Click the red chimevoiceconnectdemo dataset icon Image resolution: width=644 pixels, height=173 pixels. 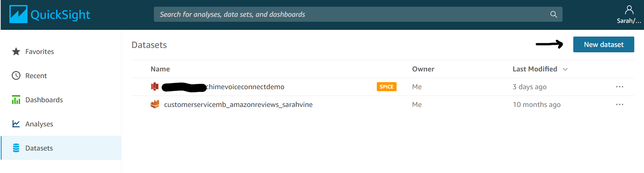click(x=155, y=86)
